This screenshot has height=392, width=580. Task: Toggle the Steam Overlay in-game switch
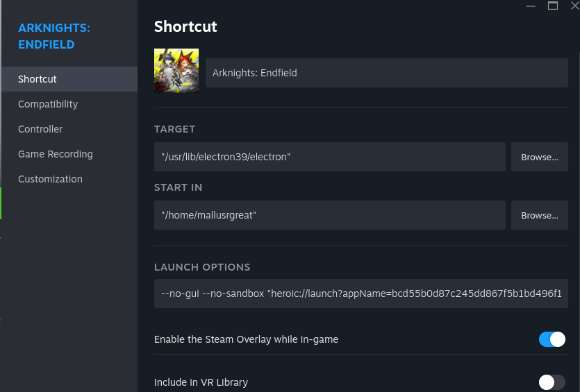[x=552, y=339]
